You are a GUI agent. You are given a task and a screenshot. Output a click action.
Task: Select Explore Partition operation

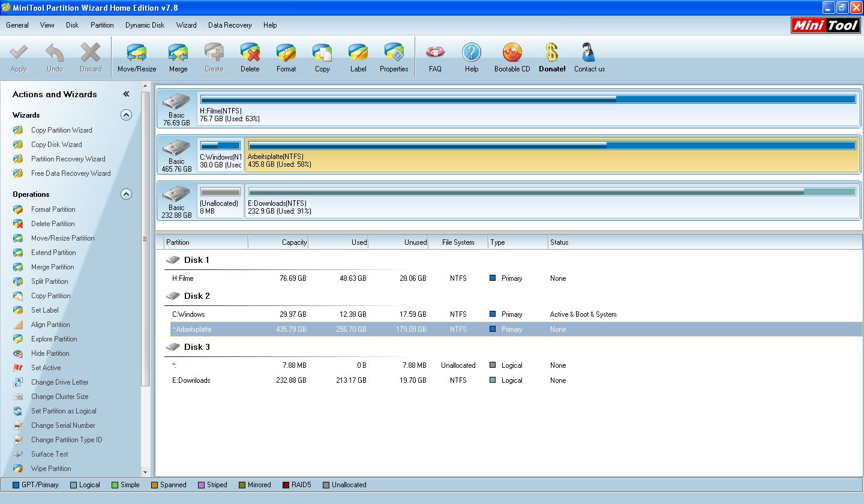pos(54,339)
